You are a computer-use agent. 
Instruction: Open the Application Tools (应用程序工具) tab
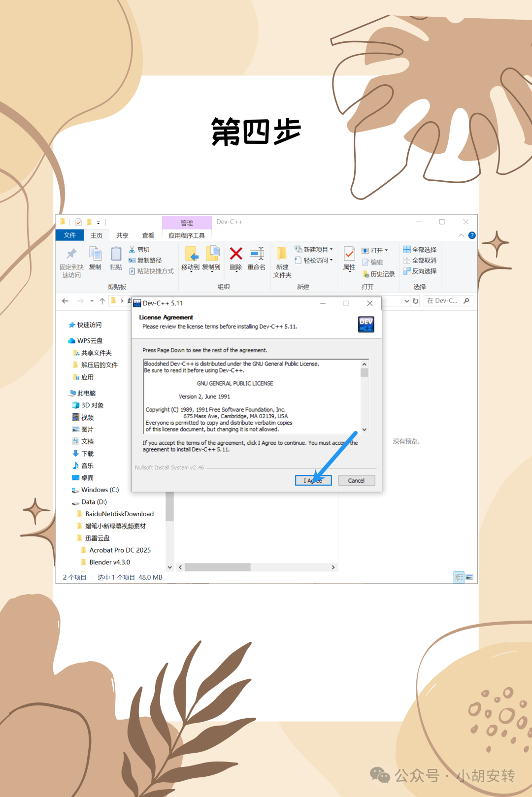(x=187, y=235)
